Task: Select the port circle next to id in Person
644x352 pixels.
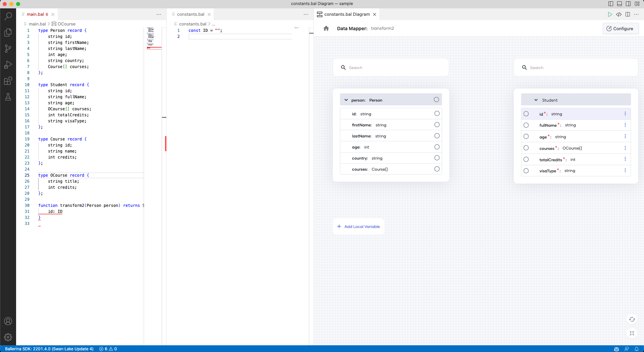Action: (436, 114)
